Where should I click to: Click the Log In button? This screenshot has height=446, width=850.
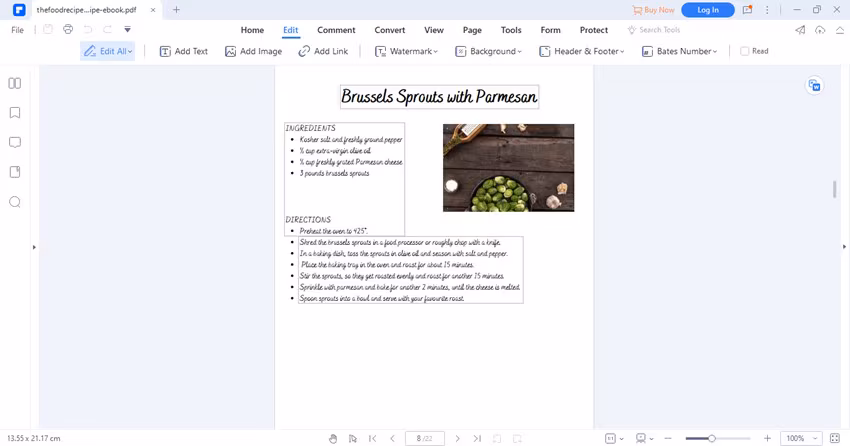(708, 10)
